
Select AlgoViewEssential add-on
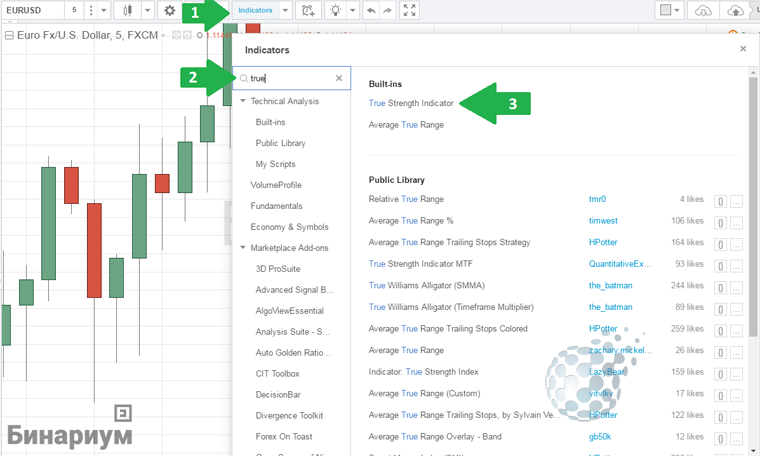[x=289, y=311]
